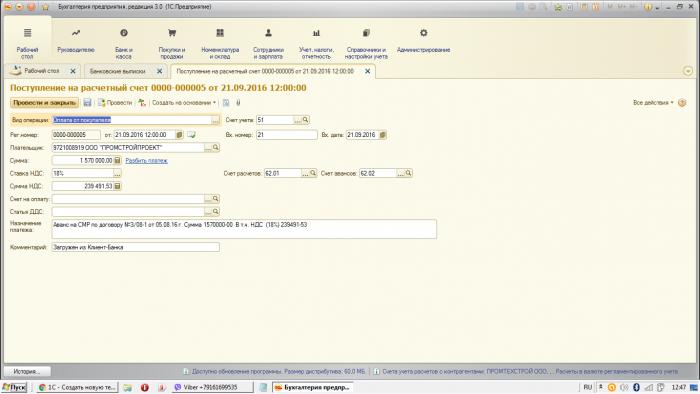Open calculator icon in Сумма НДС field
The image size is (700, 394).
(117, 186)
